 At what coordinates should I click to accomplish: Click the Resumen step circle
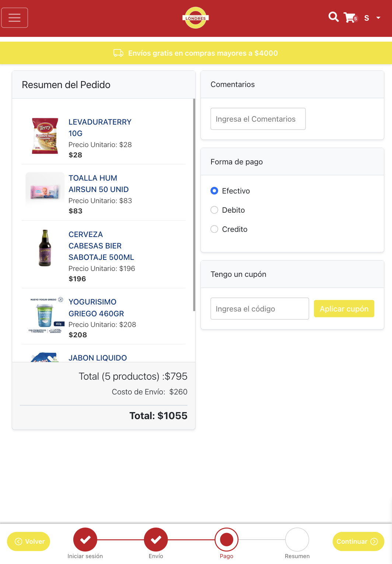coord(297,540)
